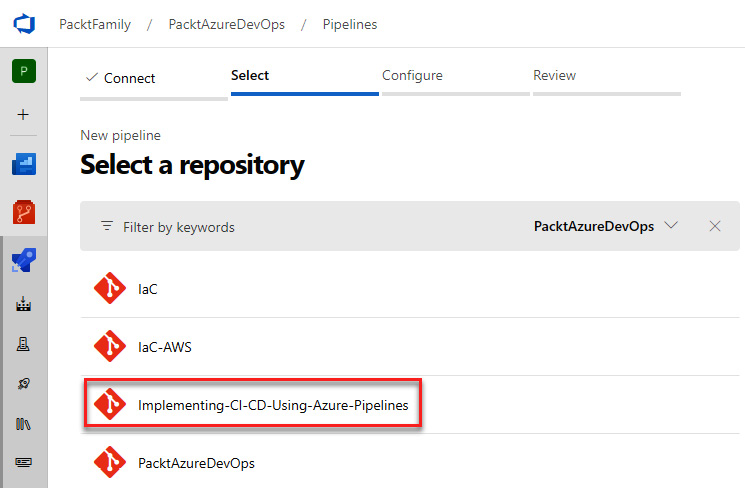Select the IaC repository

coord(410,288)
